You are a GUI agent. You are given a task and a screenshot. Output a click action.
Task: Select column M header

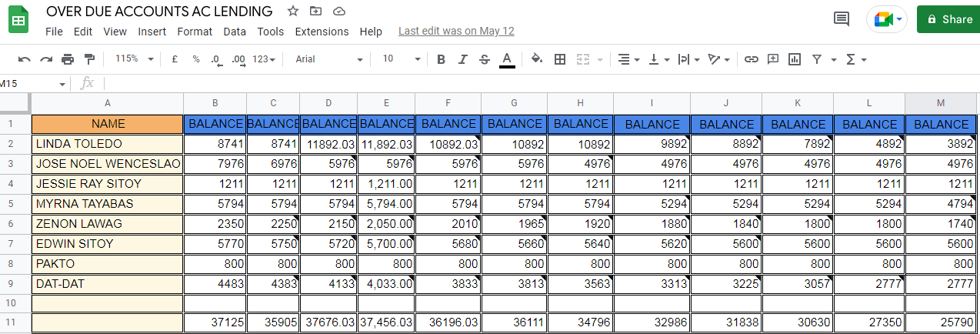click(941, 103)
